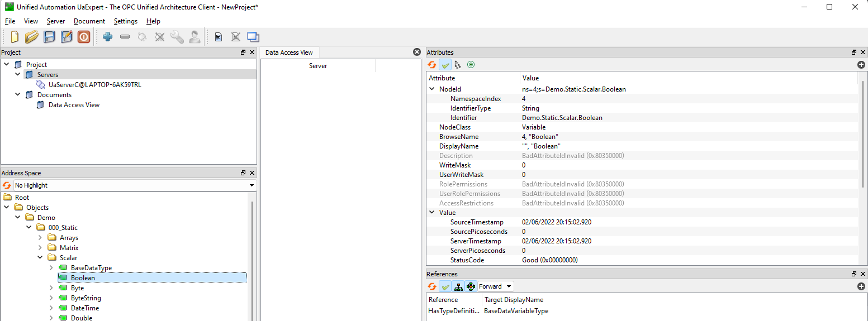Select the ByteString node in Address Space
The height and width of the screenshot is (321, 868).
[86, 298]
